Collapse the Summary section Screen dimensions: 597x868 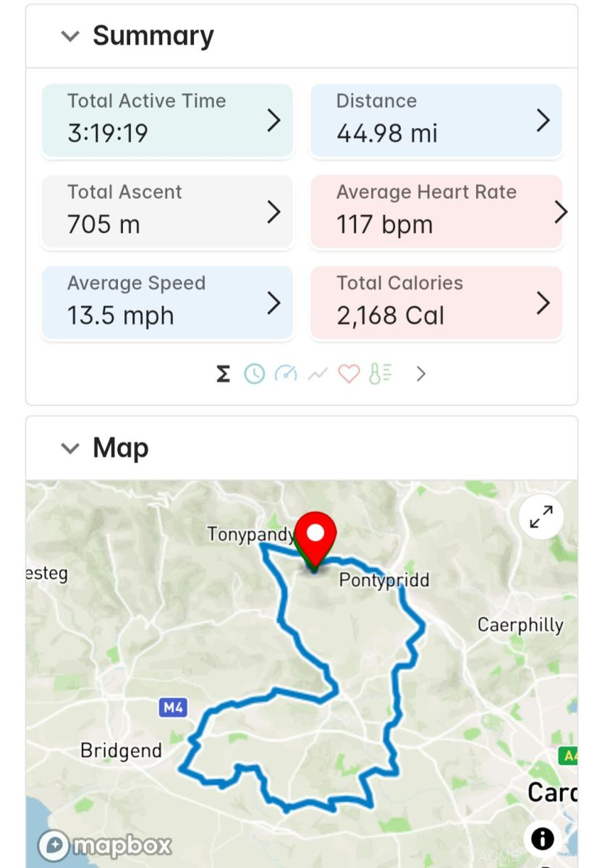pos(70,36)
